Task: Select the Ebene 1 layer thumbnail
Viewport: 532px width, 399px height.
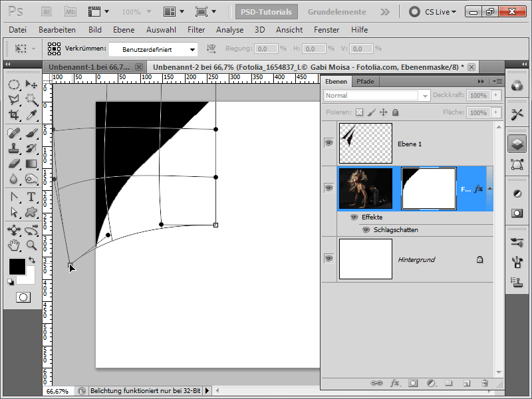Action: 366,143
